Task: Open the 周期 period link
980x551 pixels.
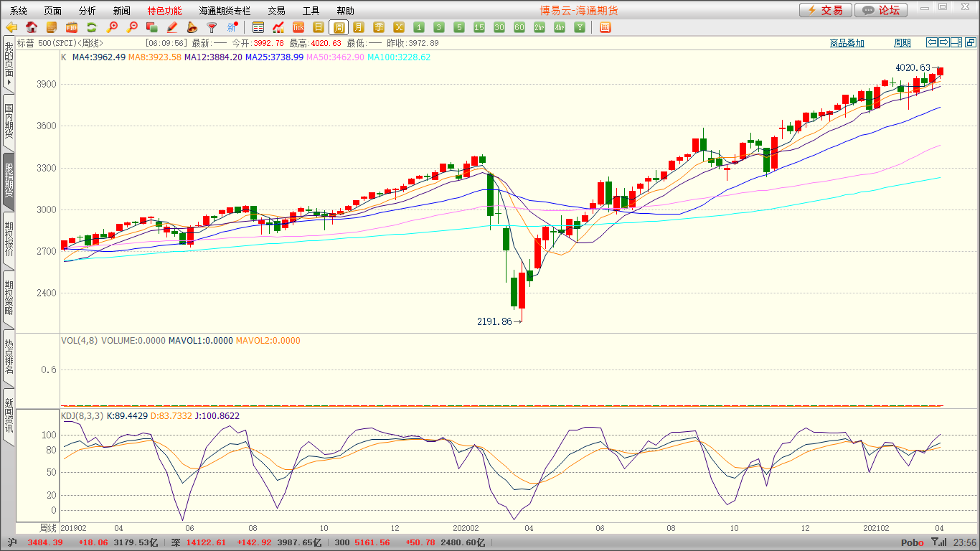Action: (x=902, y=43)
